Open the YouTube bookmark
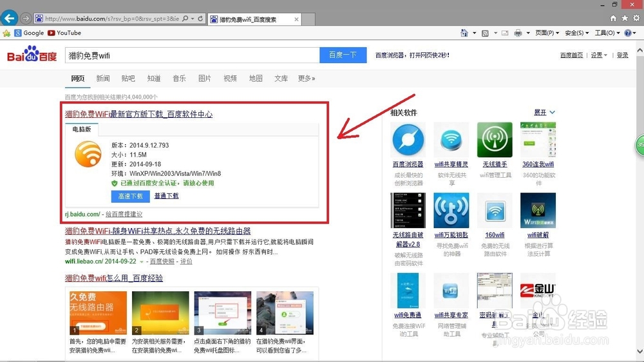 tap(64, 33)
